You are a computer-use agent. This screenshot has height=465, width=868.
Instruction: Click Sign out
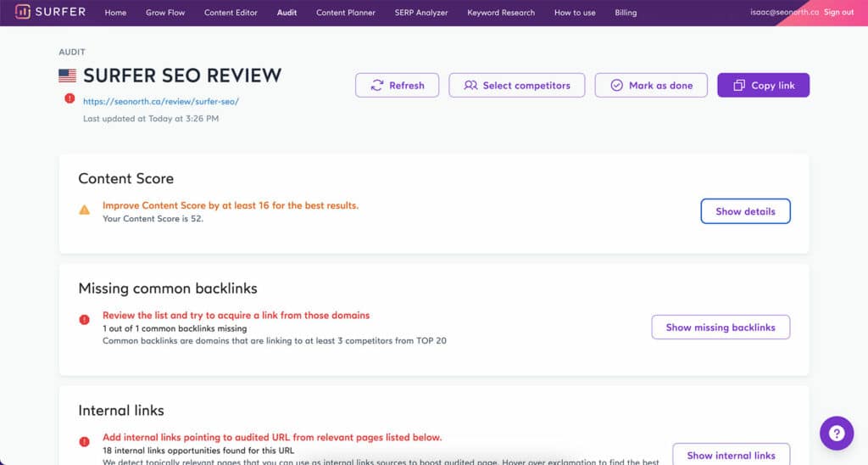click(x=838, y=12)
